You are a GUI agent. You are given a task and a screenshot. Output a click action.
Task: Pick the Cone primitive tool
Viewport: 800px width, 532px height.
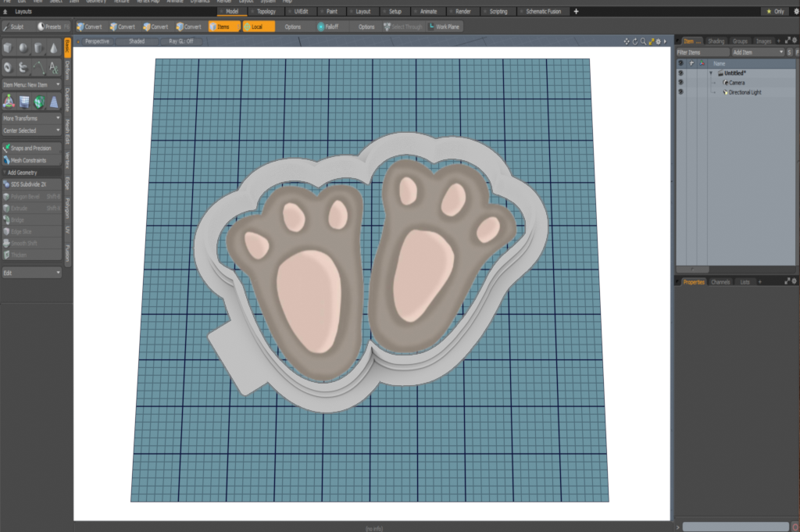coord(54,48)
